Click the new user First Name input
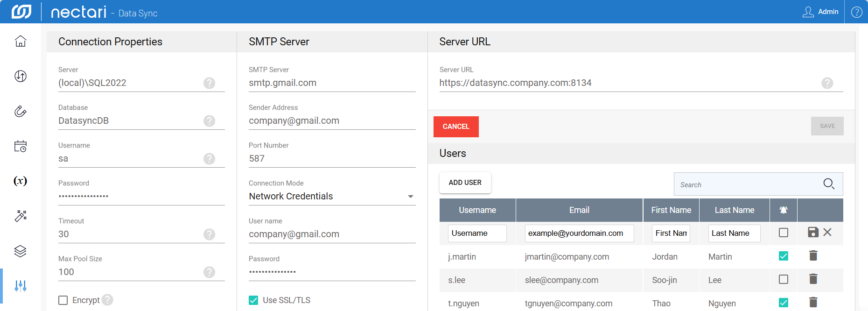 pos(671,233)
